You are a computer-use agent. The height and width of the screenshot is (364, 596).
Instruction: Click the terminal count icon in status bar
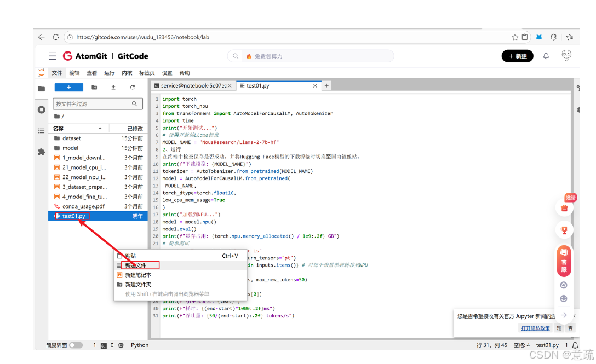(x=104, y=345)
